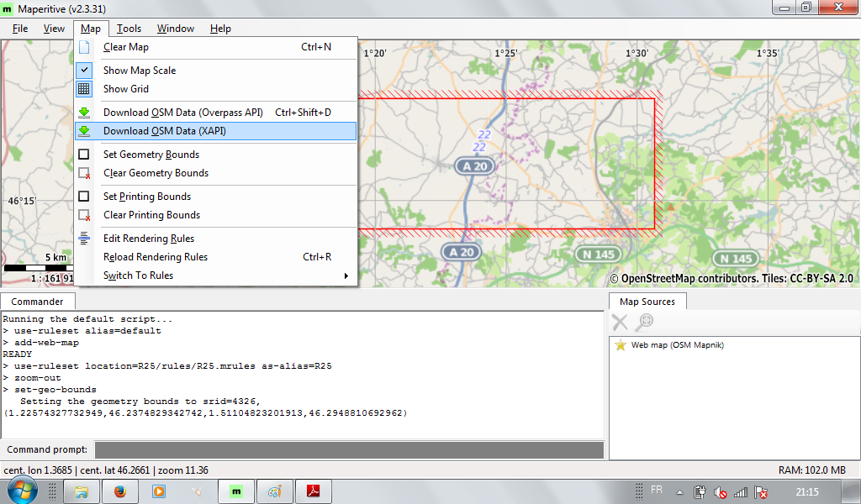Click the Clear Printing Bounds icon

click(x=84, y=215)
